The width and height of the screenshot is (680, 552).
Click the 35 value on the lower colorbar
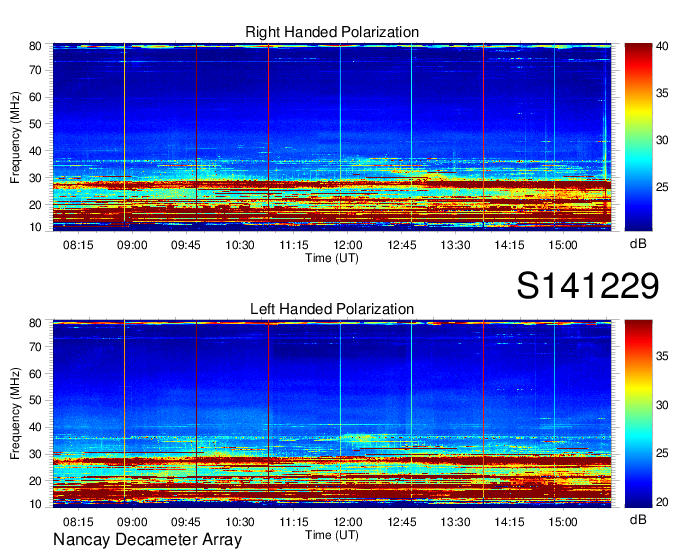click(x=662, y=356)
